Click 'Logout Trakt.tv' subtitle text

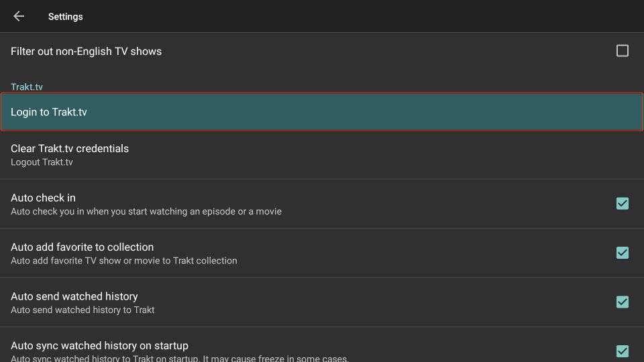[42, 162]
